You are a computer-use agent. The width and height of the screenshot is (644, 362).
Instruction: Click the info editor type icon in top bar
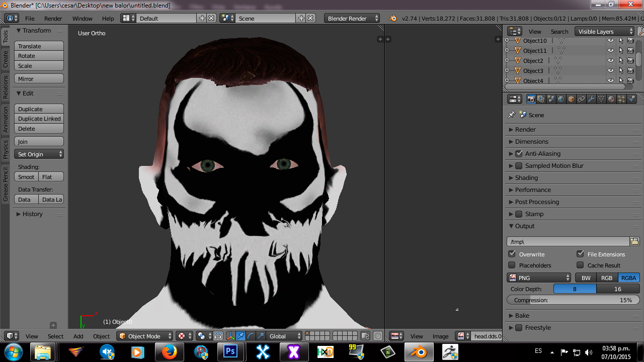point(12,18)
